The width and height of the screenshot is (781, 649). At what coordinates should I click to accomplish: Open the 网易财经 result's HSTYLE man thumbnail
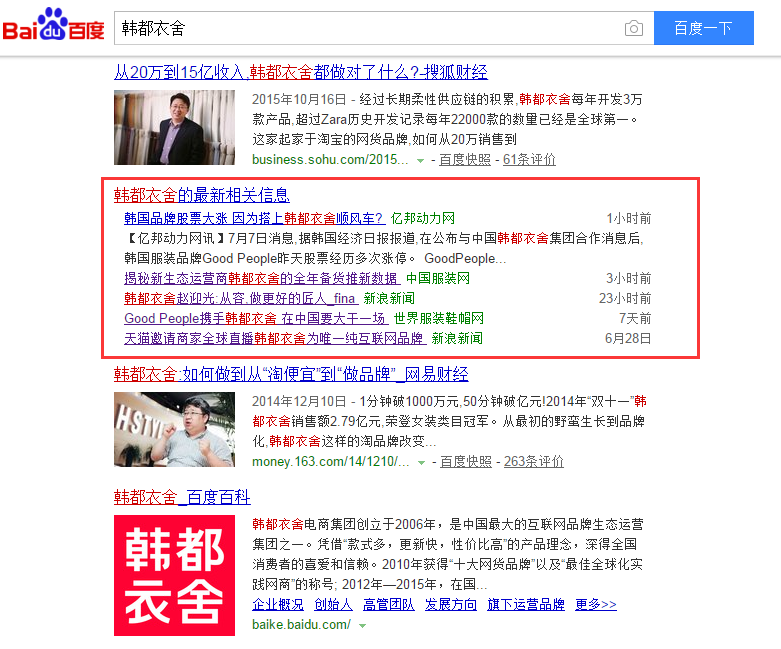click(174, 429)
